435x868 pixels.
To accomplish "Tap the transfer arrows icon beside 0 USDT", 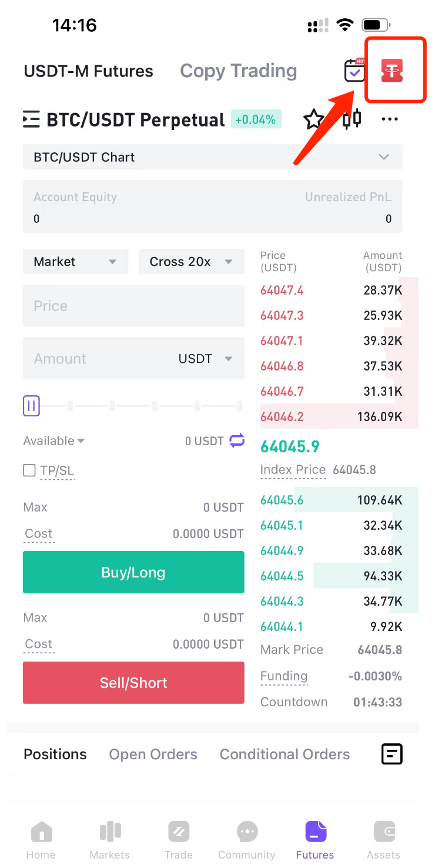I will point(237,440).
